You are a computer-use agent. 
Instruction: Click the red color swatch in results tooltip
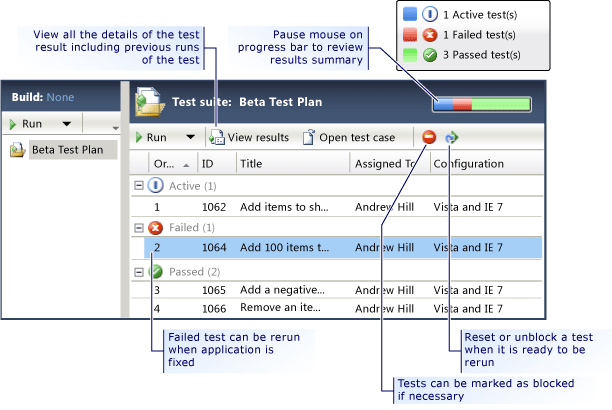[410, 35]
